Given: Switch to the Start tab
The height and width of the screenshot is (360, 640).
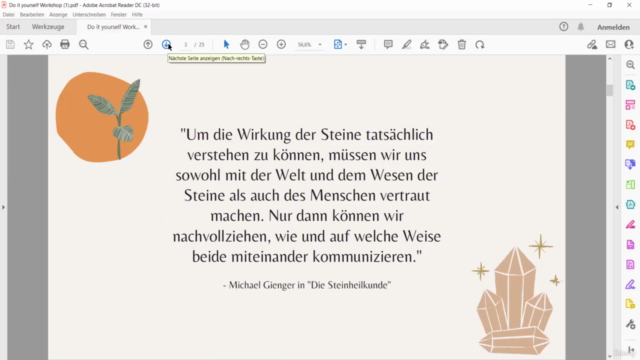Looking at the screenshot, I should coord(13,27).
